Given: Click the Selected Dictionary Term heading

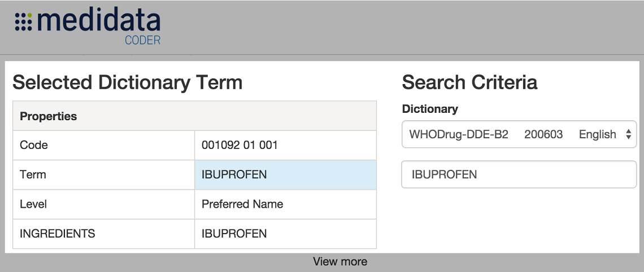Looking at the screenshot, I should (128, 82).
